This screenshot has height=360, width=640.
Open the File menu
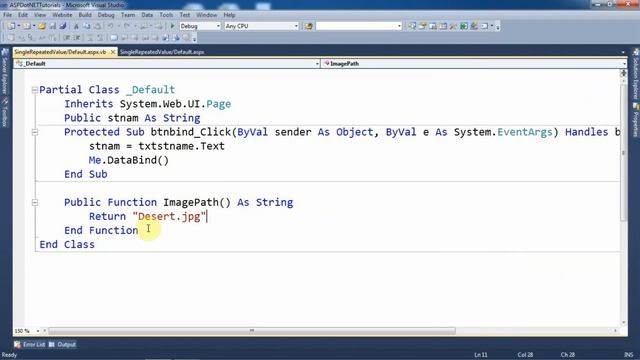tap(7, 15)
